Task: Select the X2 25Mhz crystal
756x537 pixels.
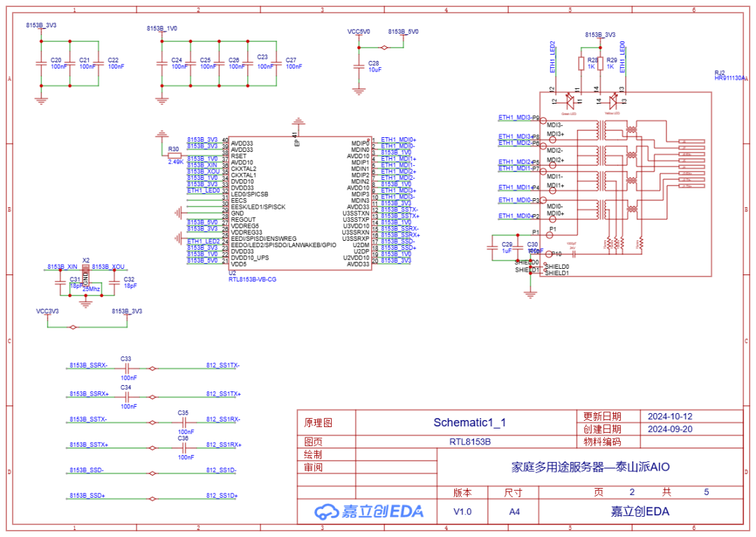Action: click(86, 274)
